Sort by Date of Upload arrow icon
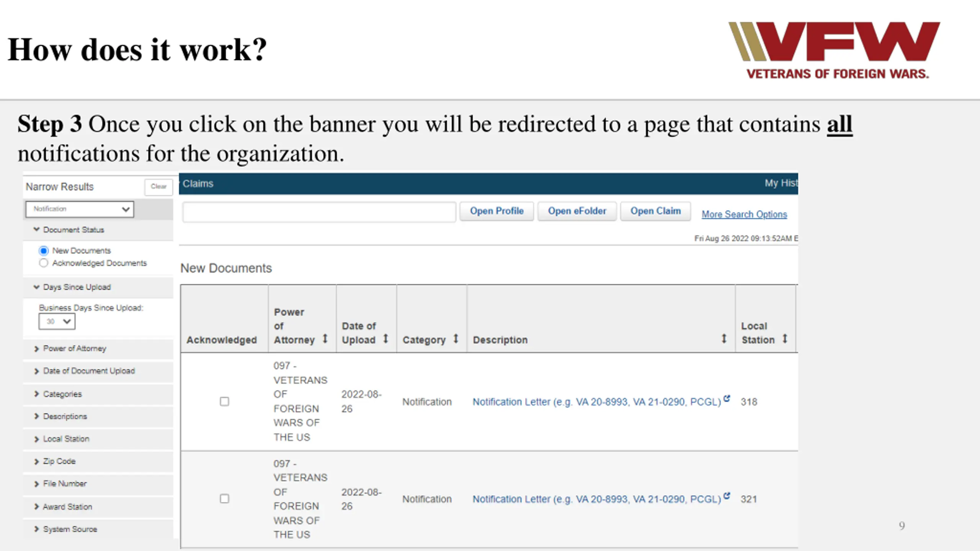This screenshot has width=980, height=551. pyautogui.click(x=386, y=339)
